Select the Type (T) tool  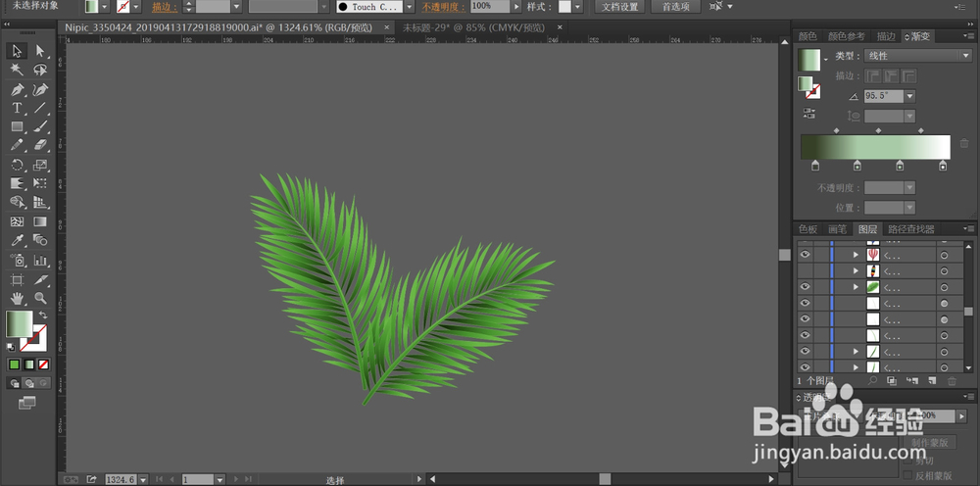pyautogui.click(x=17, y=108)
